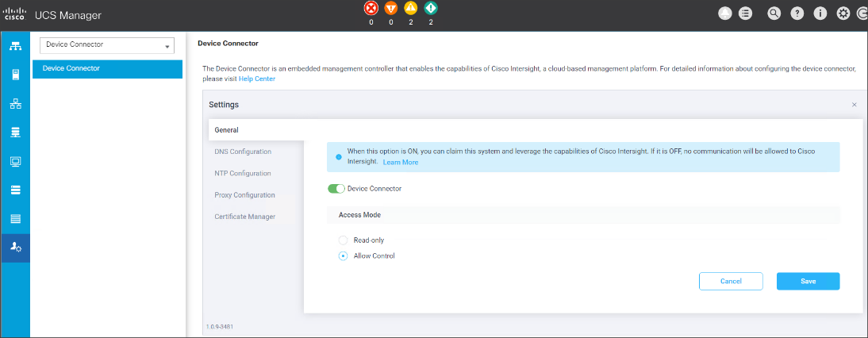Follow the Learn More link
868x338 pixels.
pos(400,162)
